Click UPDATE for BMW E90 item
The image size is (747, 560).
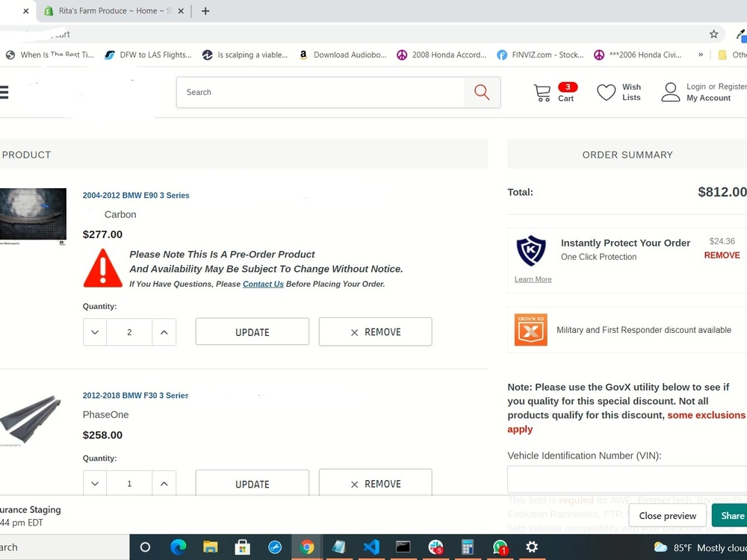coord(252,332)
